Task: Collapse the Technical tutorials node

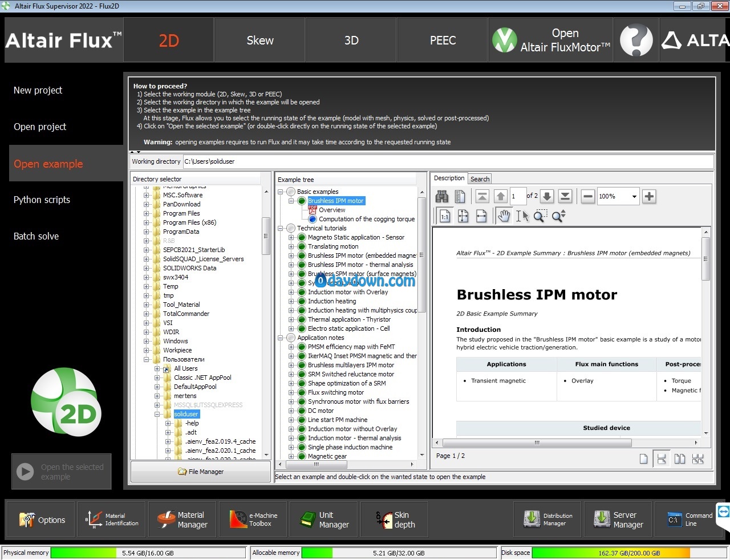Action: (281, 228)
